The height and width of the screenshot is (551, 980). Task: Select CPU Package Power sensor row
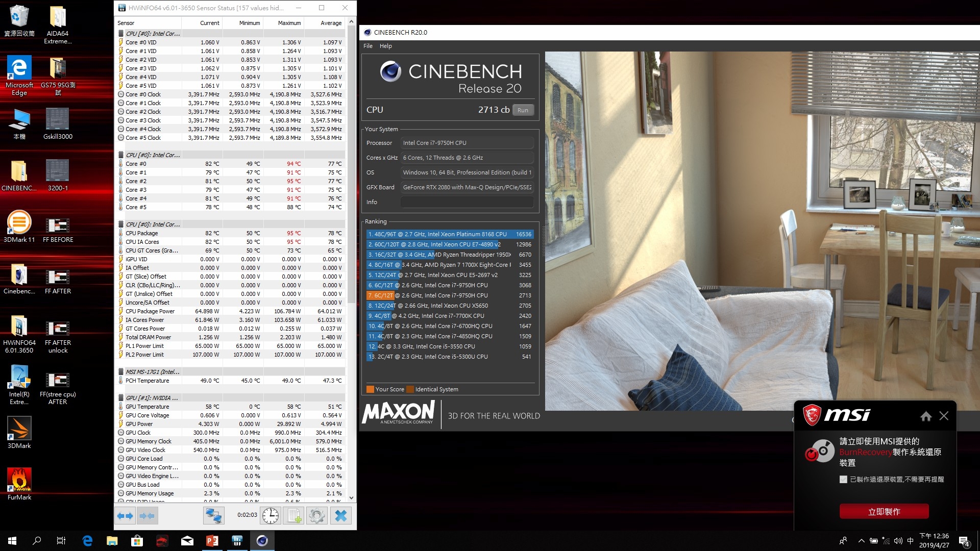(230, 311)
